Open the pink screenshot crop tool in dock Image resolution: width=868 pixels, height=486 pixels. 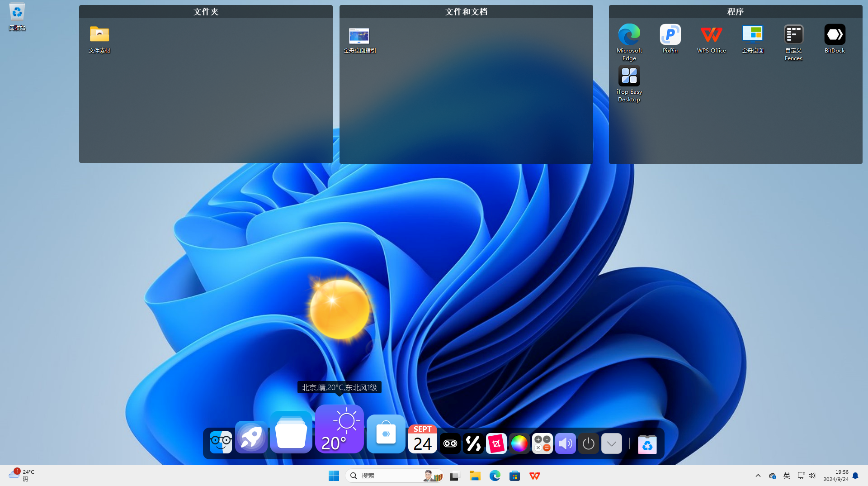(496, 443)
